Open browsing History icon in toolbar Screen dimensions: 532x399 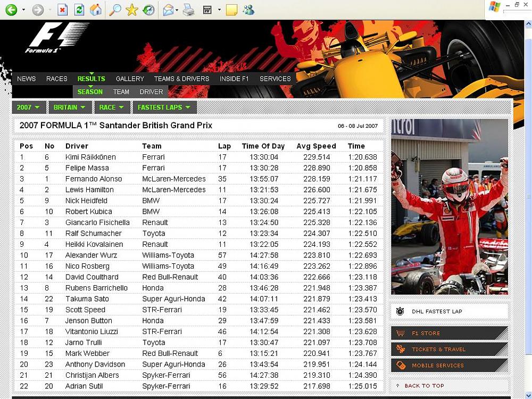(149, 10)
